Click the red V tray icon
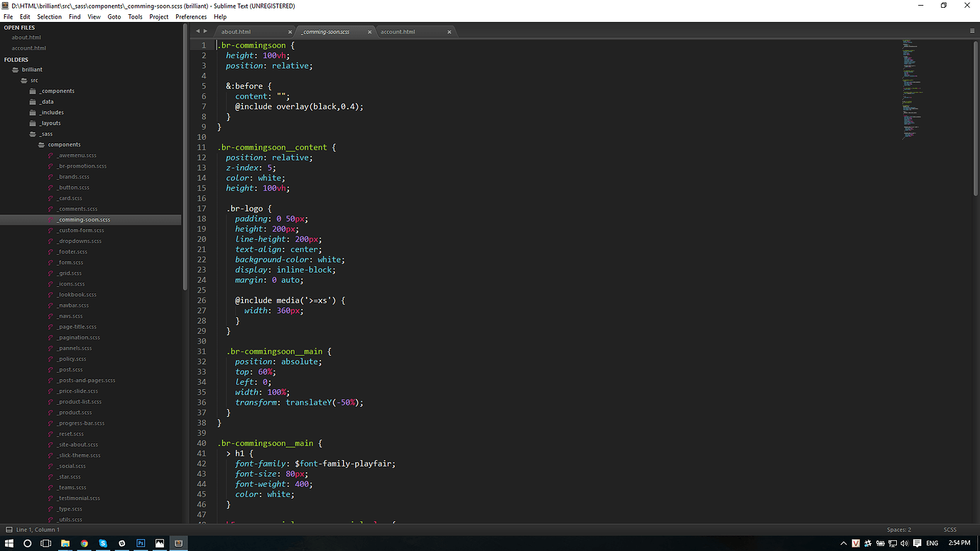 point(856,543)
